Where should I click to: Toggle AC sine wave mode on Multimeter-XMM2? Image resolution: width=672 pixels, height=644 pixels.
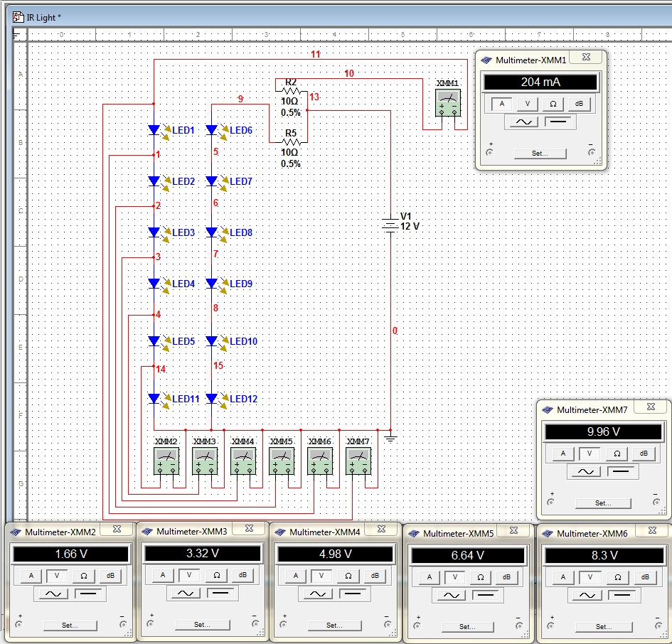pyautogui.click(x=53, y=594)
